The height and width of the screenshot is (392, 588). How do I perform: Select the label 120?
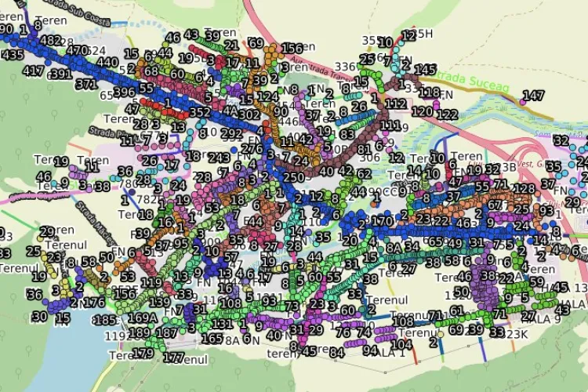point(422,112)
